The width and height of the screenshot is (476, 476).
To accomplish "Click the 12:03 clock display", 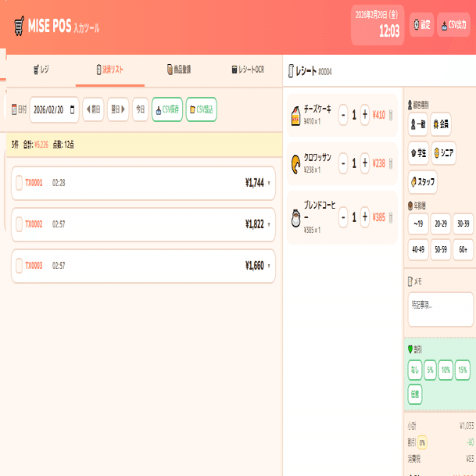I will (389, 31).
